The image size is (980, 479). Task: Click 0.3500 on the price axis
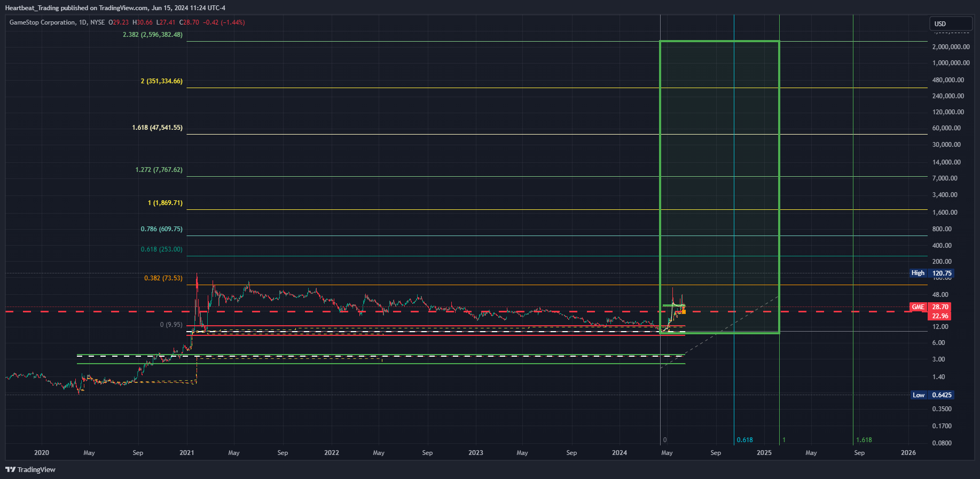[942, 409]
